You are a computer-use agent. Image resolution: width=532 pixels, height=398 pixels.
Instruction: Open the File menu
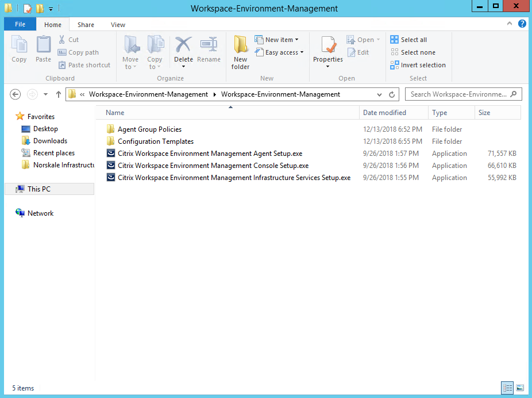(x=20, y=25)
